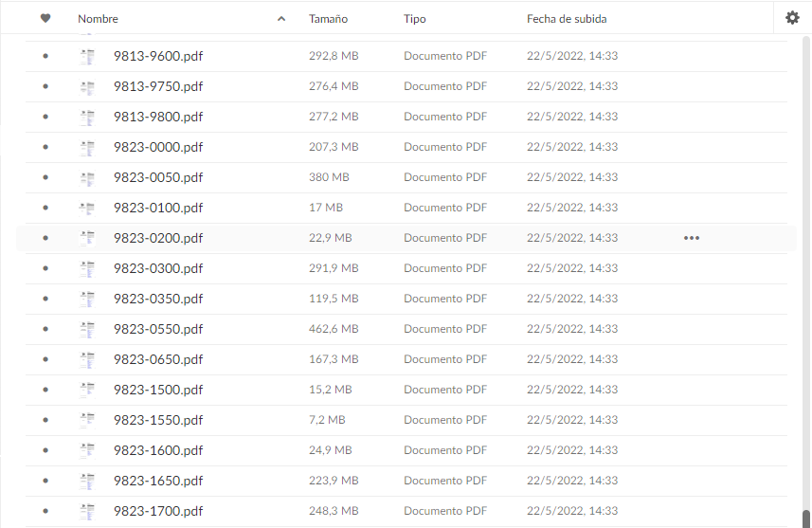Sort files by Tamaño column
The height and width of the screenshot is (528, 812).
(328, 19)
